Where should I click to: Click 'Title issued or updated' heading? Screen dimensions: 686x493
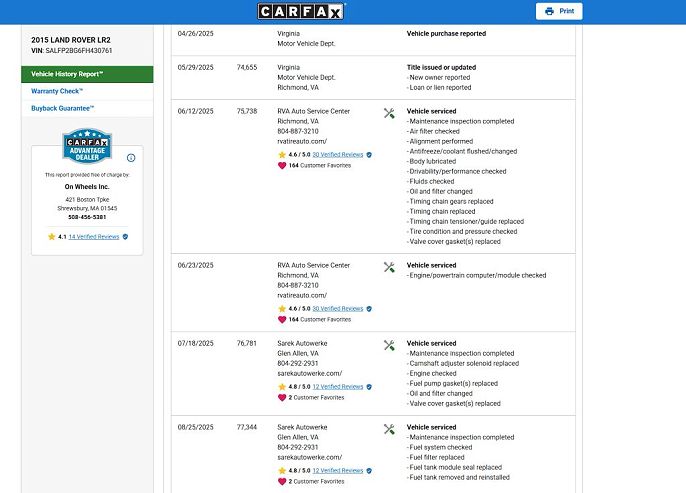pos(441,67)
